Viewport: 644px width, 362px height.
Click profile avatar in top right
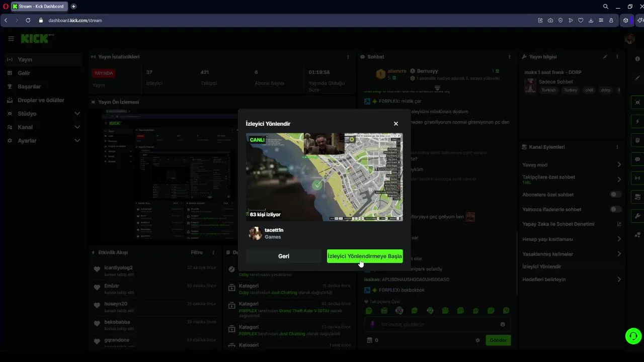(629, 39)
